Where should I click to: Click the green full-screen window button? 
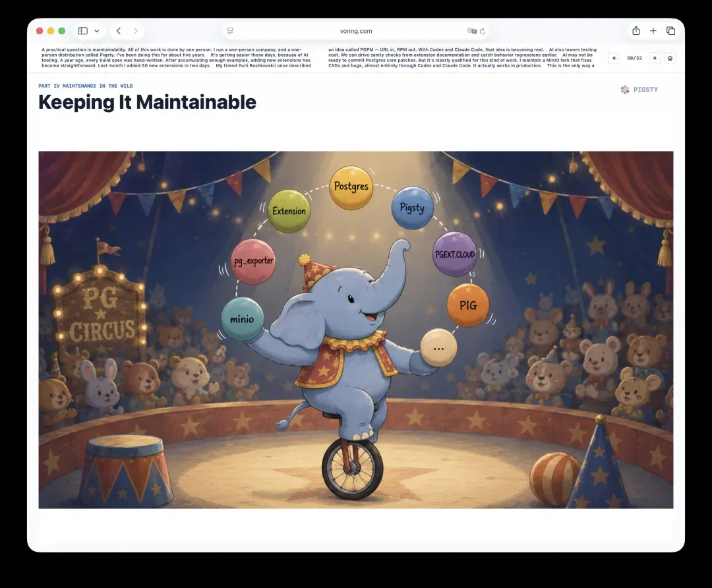(62, 31)
